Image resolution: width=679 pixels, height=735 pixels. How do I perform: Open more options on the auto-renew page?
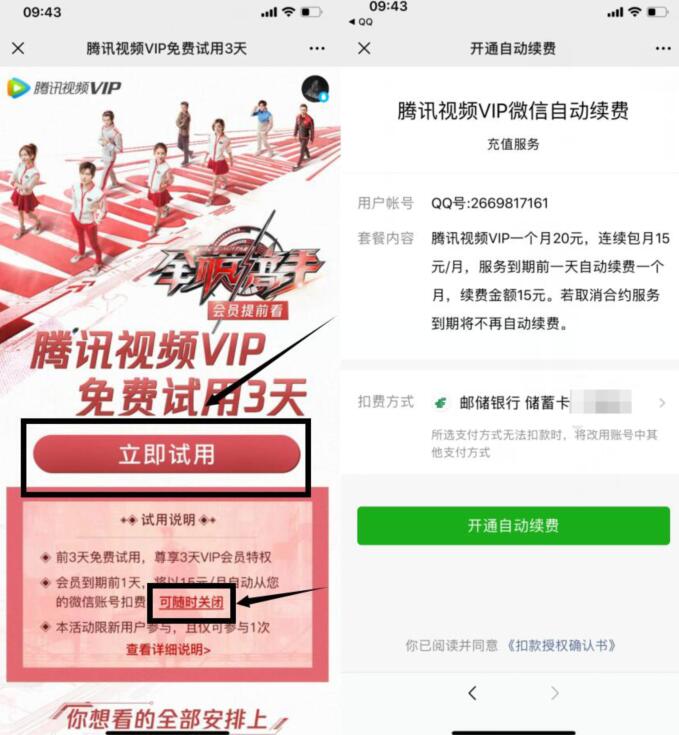[663, 48]
